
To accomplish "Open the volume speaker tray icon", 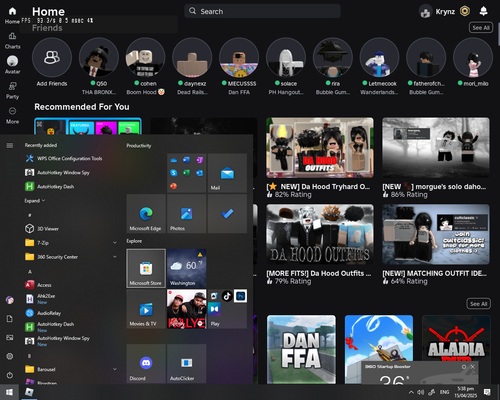I will tap(421, 392).
